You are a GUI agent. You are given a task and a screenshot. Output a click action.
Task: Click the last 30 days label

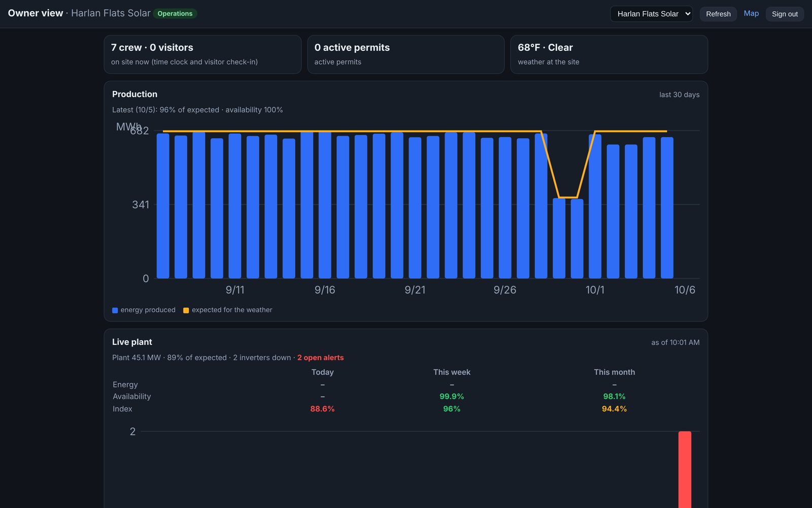679,95
